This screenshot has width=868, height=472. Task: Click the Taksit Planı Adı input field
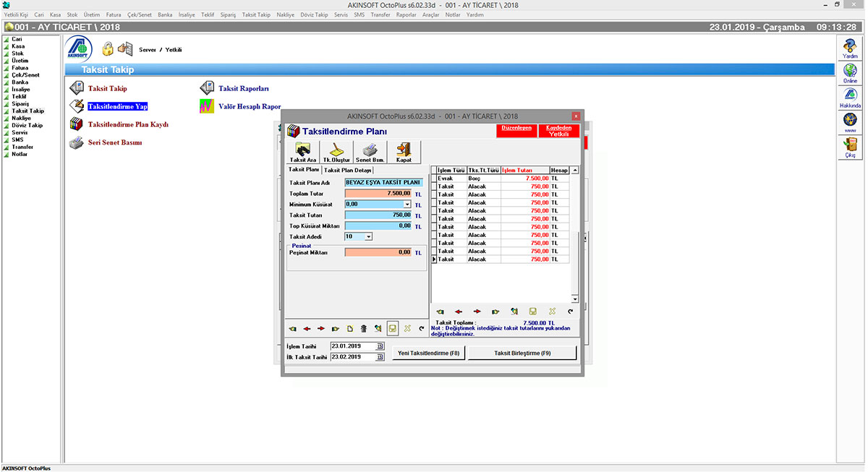pos(383,183)
